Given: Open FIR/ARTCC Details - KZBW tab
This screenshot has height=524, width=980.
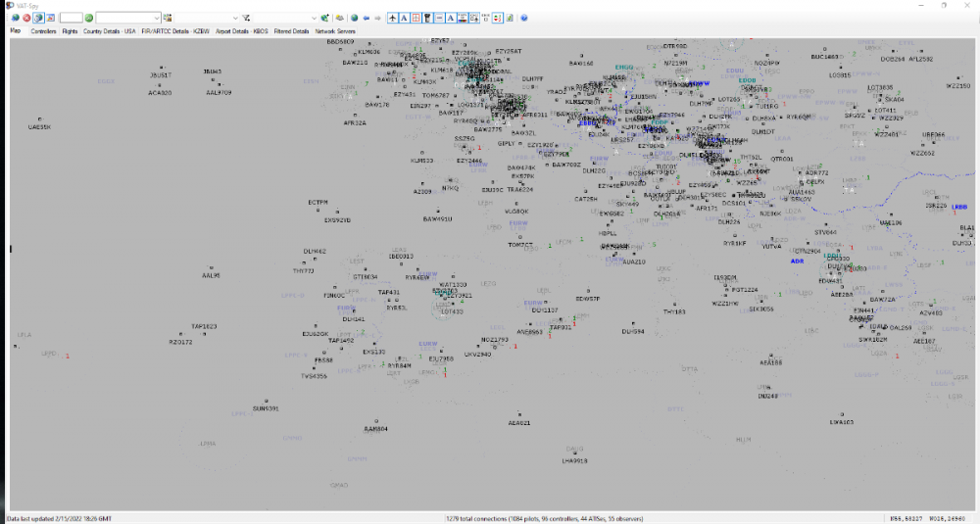Looking at the screenshot, I should point(175,31).
